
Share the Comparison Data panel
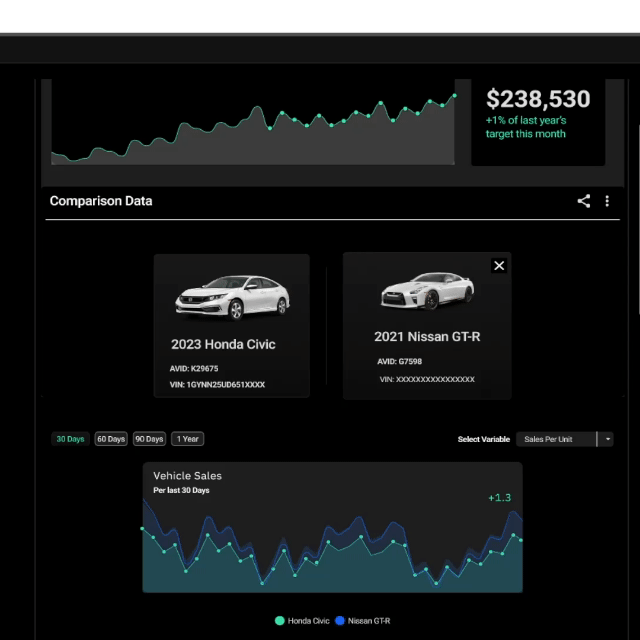[584, 201]
